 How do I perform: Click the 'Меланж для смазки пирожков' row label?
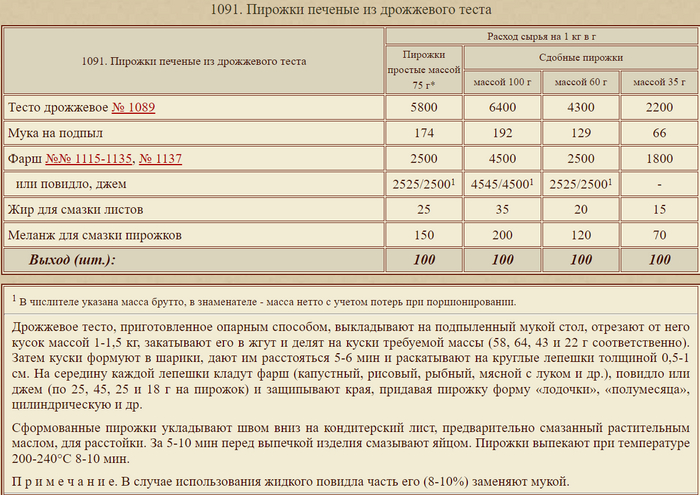94,236
